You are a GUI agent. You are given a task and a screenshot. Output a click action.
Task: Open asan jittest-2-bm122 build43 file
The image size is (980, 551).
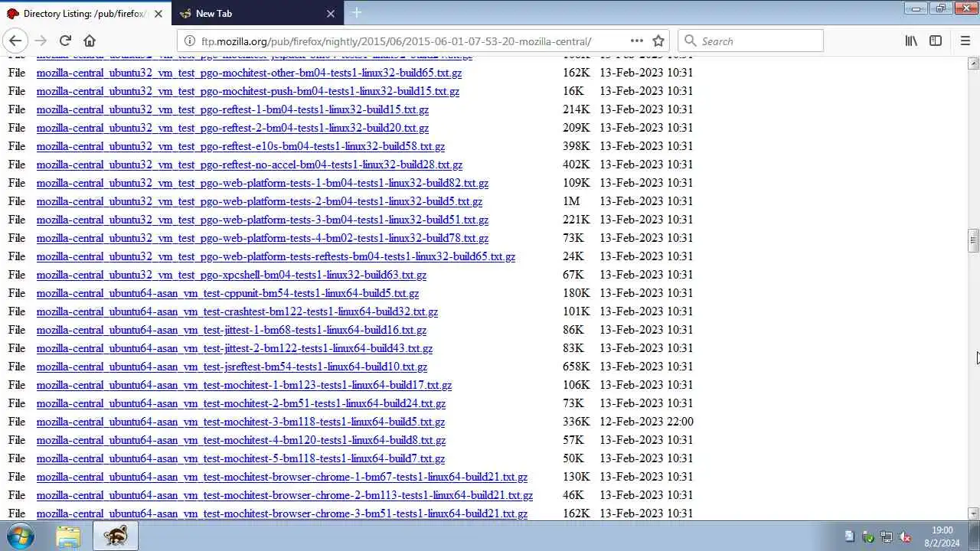234,348
